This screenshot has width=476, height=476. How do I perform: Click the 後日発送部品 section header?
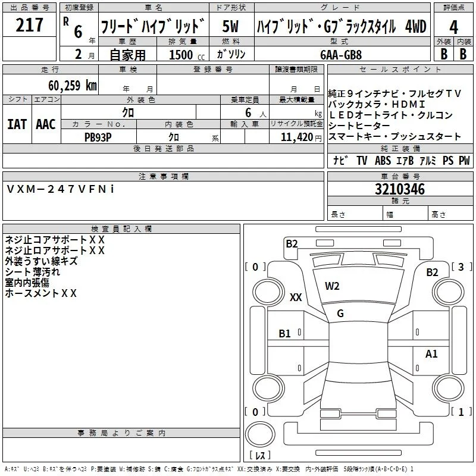coord(163,148)
